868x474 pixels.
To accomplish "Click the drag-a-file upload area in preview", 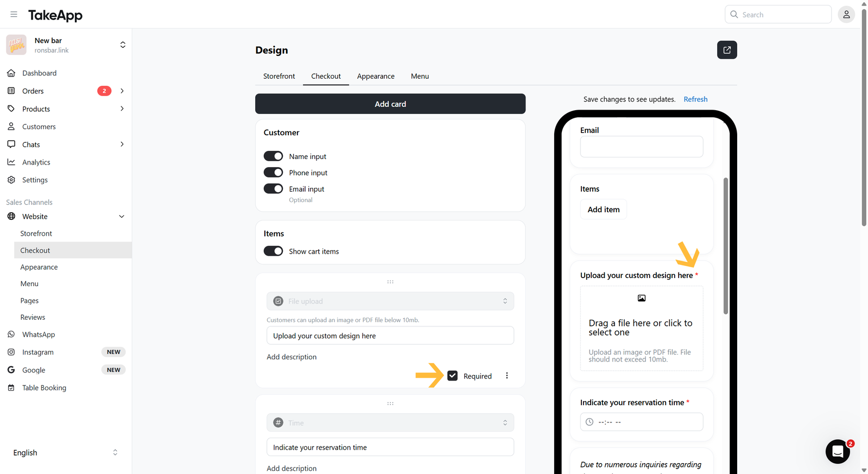I will coord(642,328).
